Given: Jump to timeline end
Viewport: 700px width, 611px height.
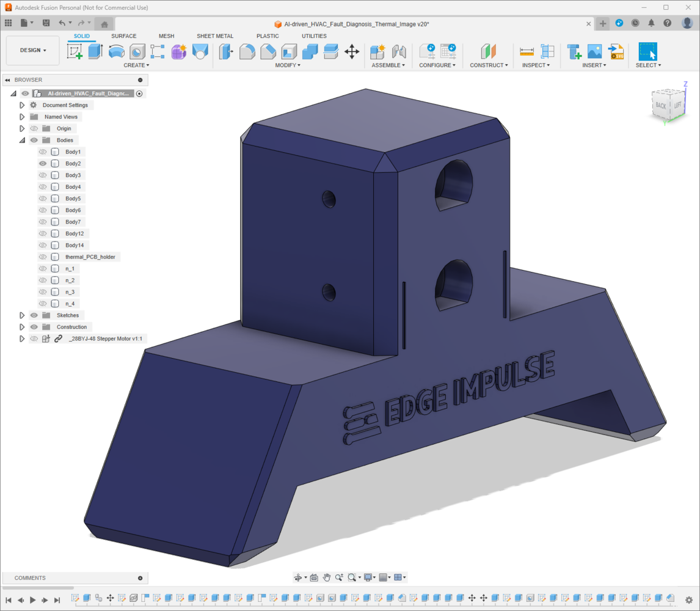Looking at the screenshot, I should point(57,600).
